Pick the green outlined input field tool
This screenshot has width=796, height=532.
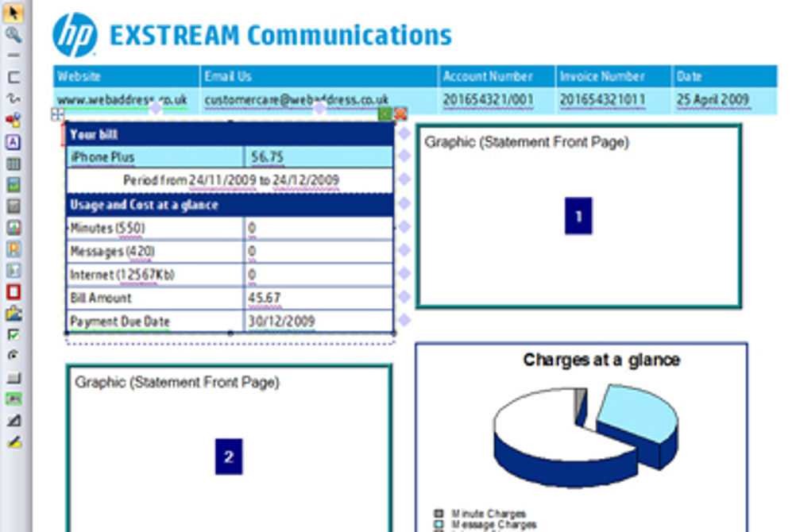(x=14, y=399)
